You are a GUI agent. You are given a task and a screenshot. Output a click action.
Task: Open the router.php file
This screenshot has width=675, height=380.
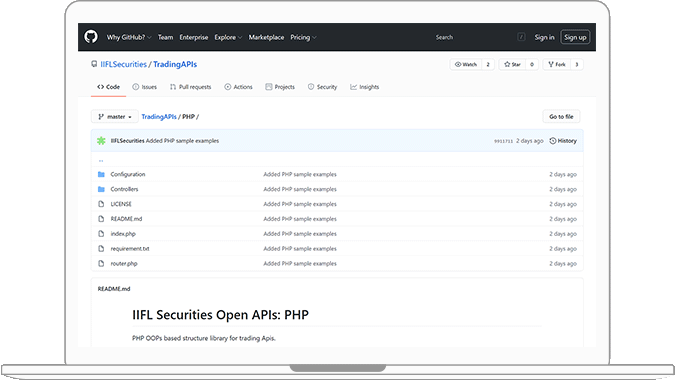(124, 263)
